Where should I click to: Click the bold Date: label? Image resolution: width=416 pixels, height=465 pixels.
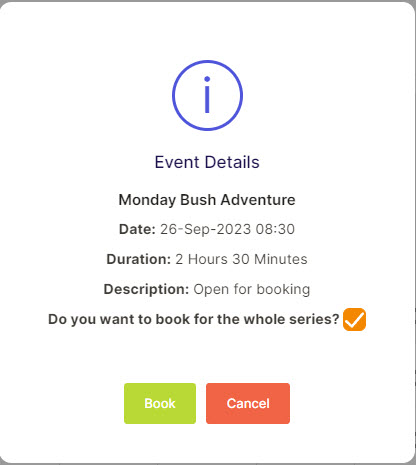click(137, 229)
